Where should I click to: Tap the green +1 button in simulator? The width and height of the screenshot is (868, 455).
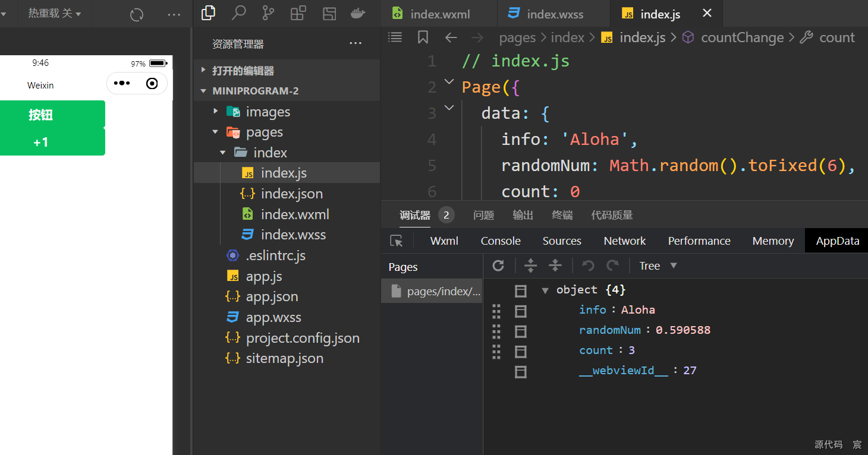tap(52, 142)
